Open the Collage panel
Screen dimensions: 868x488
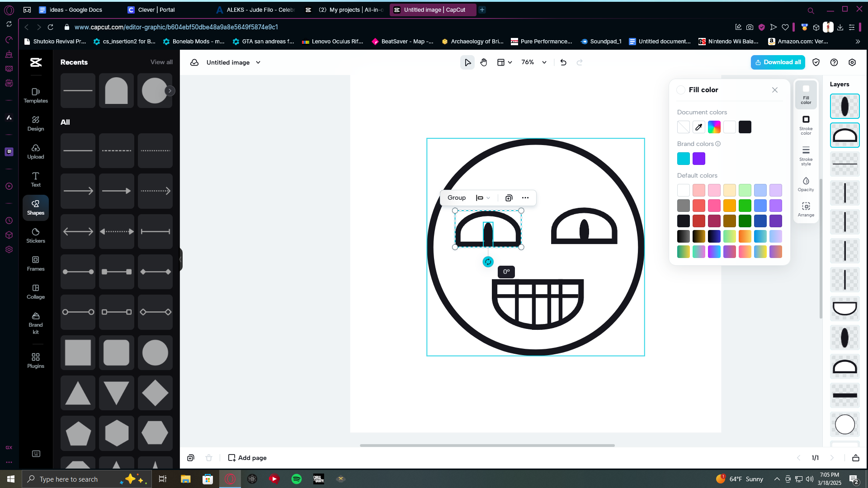(36, 291)
